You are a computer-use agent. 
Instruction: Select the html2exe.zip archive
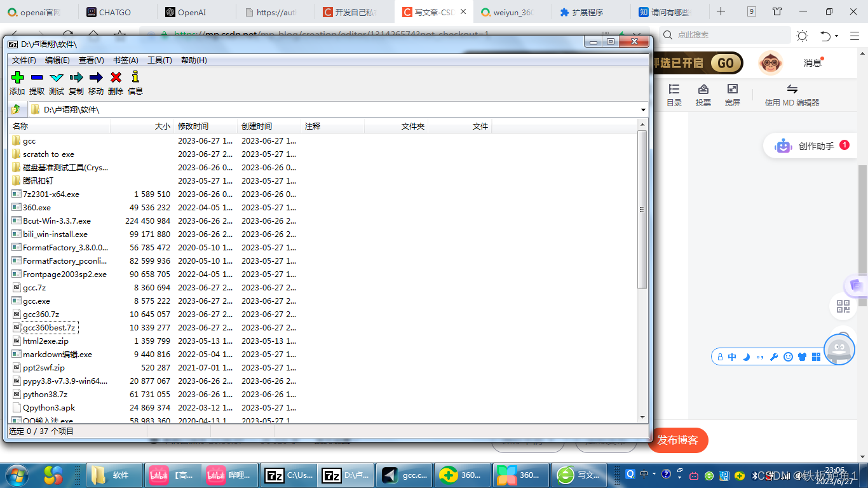pyautogui.click(x=46, y=341)
